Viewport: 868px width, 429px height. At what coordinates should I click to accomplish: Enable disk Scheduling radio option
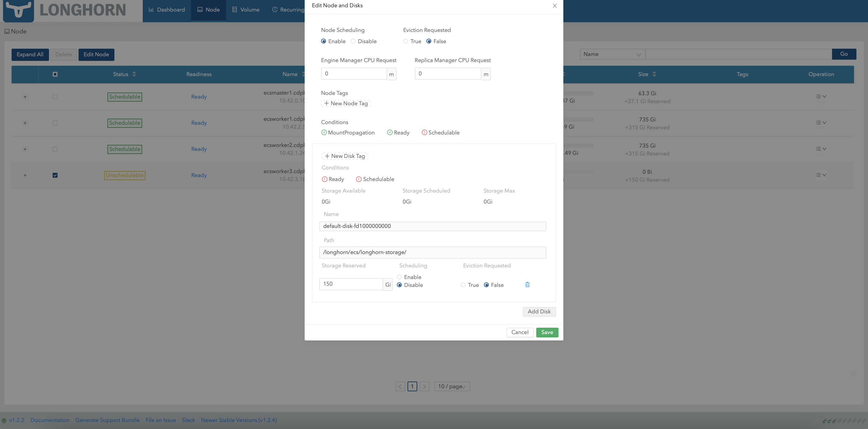[399, 277]
